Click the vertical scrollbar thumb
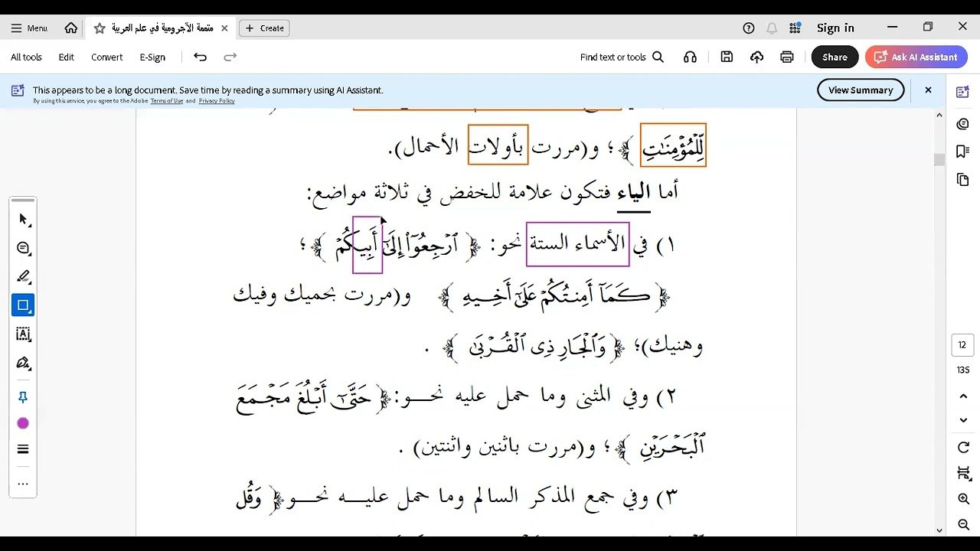This screenshot has width=980, height=551. [939, 159]
